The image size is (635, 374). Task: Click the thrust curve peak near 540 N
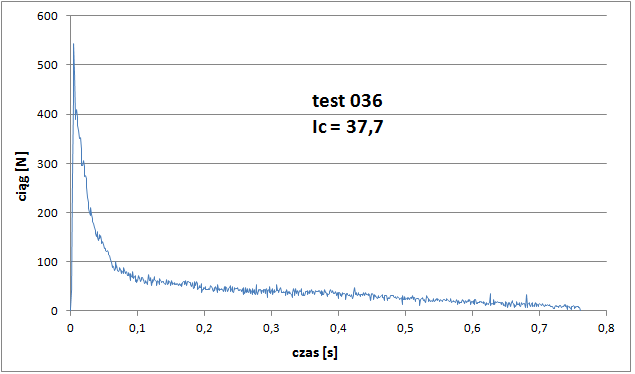click(x=73, y=44)
